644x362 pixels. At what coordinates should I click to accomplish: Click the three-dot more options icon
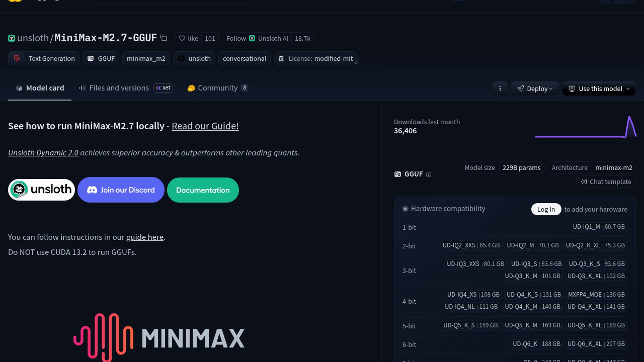[500, 88]
